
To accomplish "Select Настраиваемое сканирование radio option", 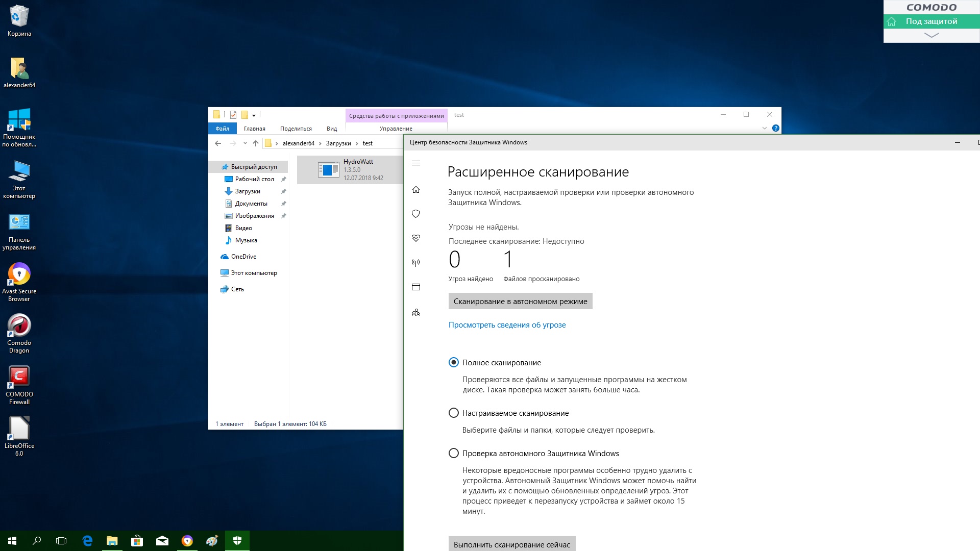I will (453, 413).
